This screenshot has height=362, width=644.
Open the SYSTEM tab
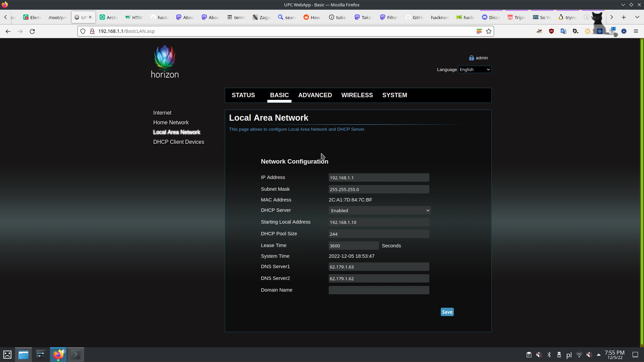pyautogui.click(x=395, y=95)
